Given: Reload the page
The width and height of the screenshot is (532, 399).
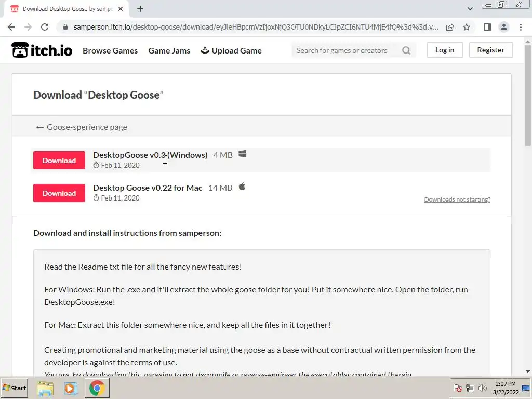Looking at the screenshot, I should tap(45, 27).
